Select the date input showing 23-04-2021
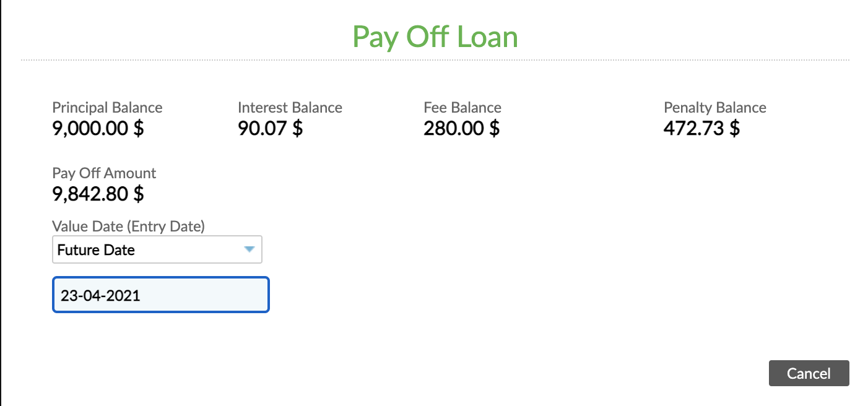 tap(160, 295)
